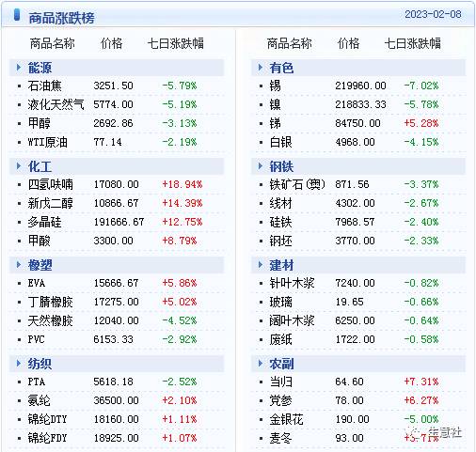This screenshot has width=476, height=452.
Task: Open the 能源 category heading
Action: 40,68
